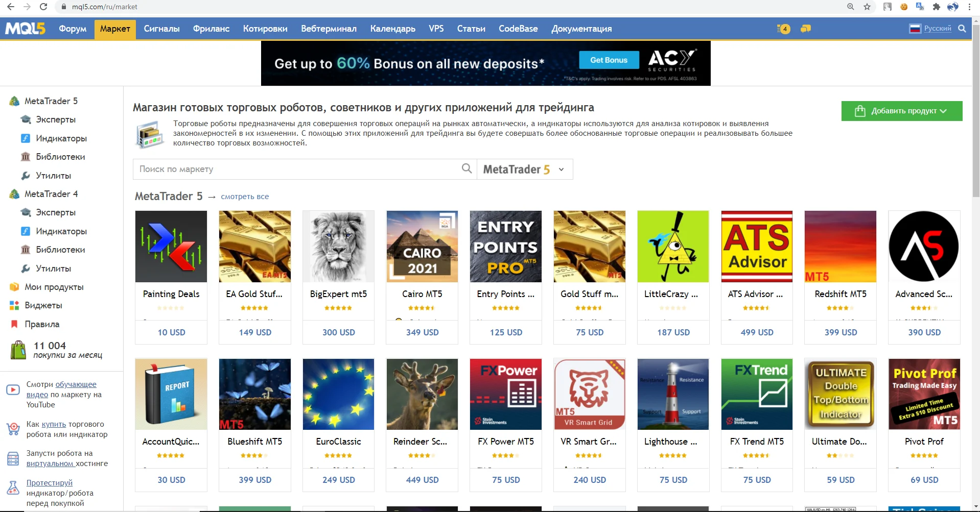Open the Painting Deals product thumbnail
This screenshot has height=512, width=980.
pos(171,247)
